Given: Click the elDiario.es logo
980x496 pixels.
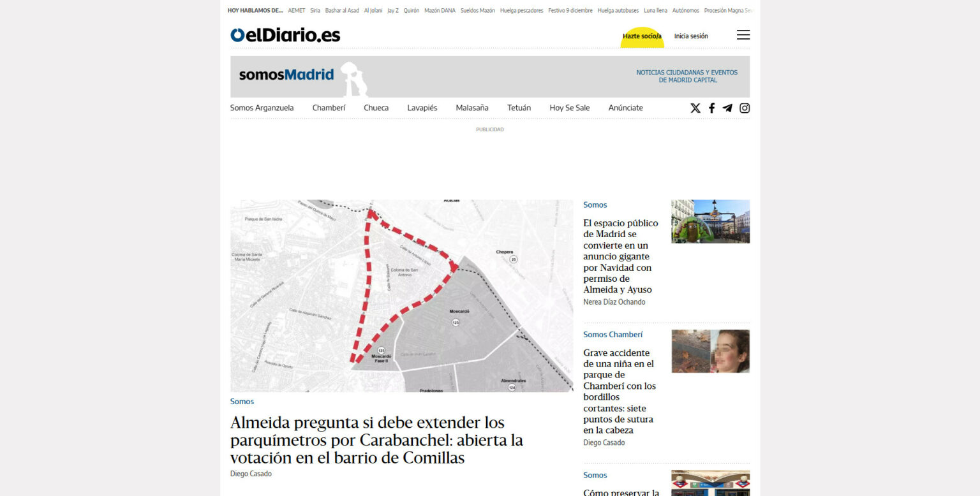Looking at the screenshot, I should [285, 36].
